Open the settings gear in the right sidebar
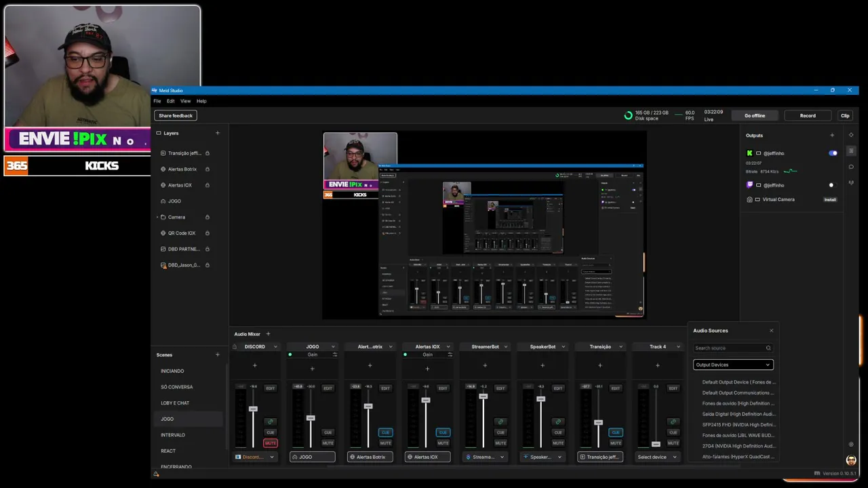The image size is (868, 488). [851, 445]
